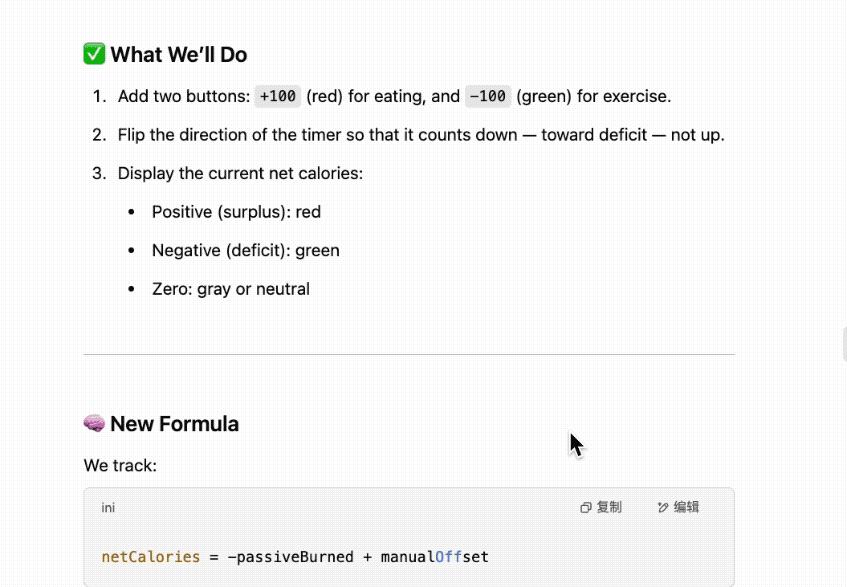Click the "Zero: gray or neutral" bullet

[x=231, y=289]
